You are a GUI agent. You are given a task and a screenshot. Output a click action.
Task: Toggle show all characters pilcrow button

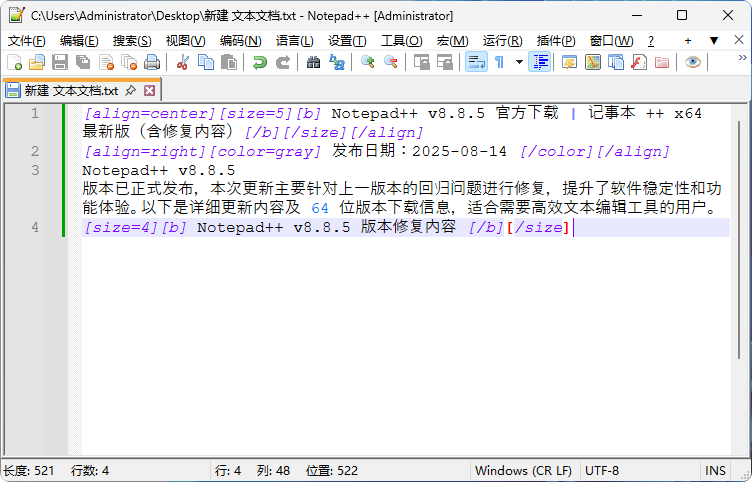tap(499, 62)
